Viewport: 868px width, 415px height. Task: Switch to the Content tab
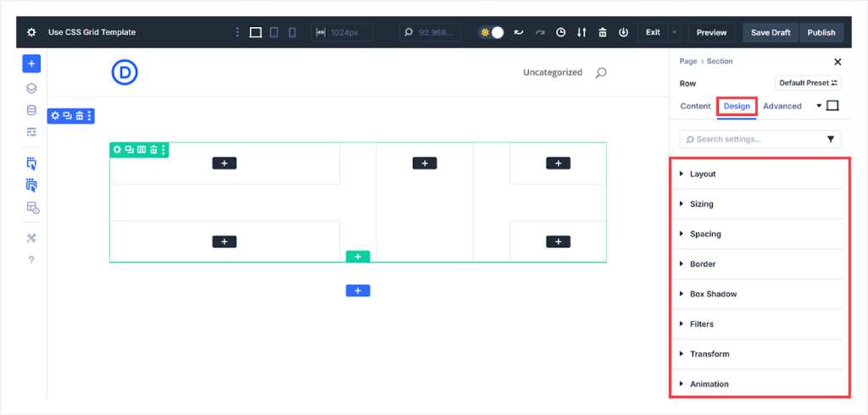(x=695, y=106)
